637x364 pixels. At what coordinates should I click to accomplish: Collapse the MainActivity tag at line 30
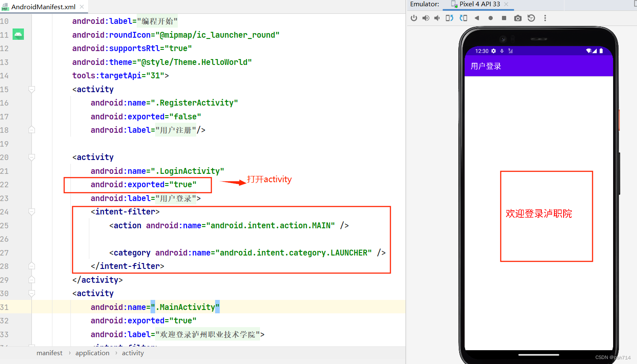tap(31, 293)
